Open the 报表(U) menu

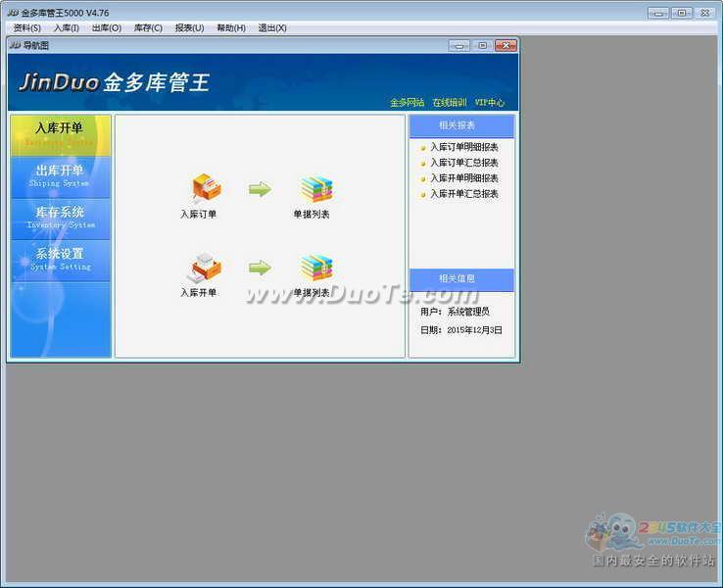[x=189, y=28]
